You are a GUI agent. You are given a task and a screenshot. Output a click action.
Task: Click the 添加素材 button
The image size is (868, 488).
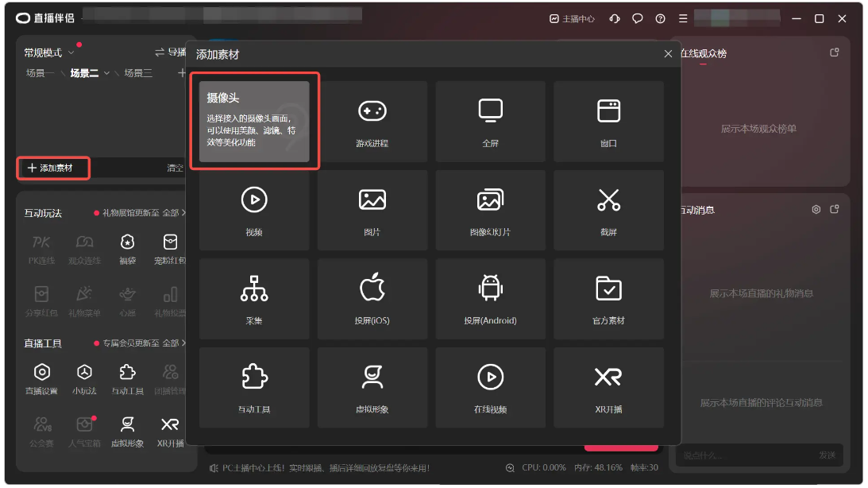click(51, 168)
